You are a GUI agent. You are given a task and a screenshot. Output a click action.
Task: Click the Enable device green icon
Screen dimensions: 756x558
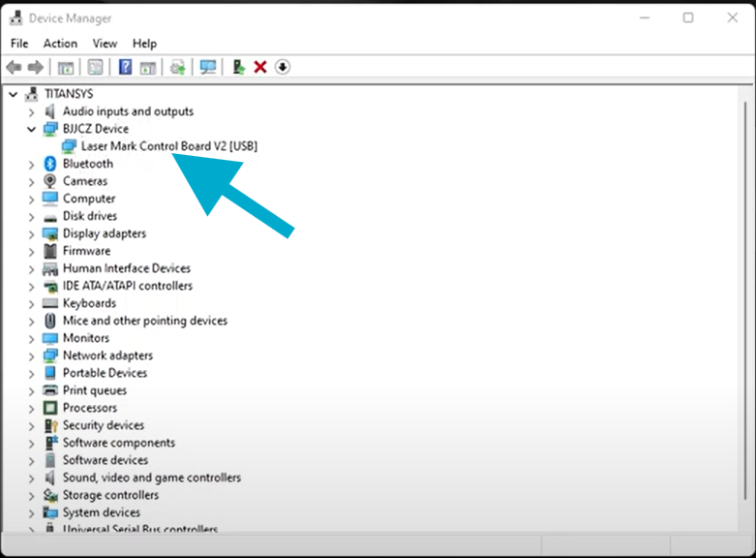click(238, 67)
